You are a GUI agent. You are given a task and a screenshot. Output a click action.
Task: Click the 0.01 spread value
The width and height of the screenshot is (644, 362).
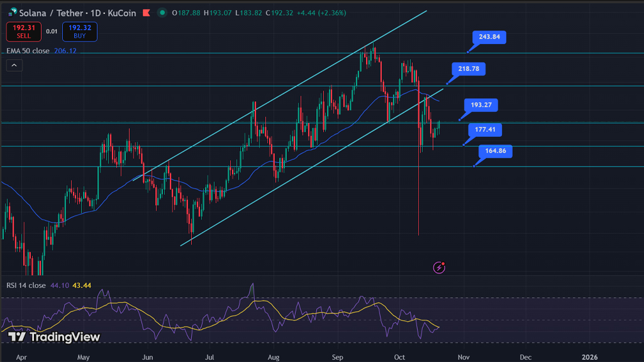pyautogui.click(x=52, y=31)
